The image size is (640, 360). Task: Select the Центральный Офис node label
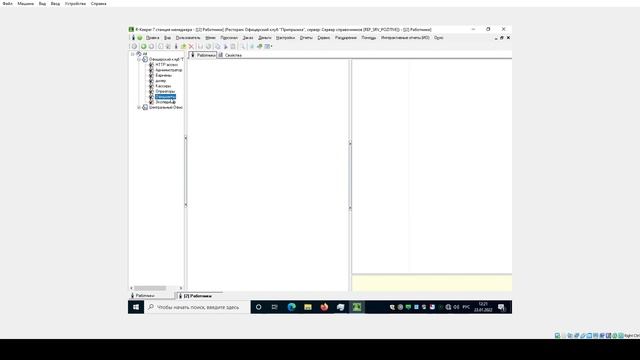(166, 107)
